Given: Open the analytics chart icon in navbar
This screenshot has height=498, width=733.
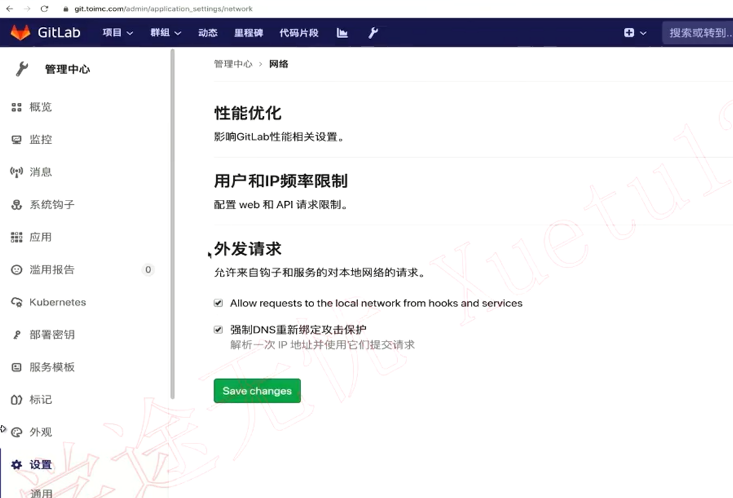Looking at the screenshot, I should pyautogui.click(x=342, y=33).
